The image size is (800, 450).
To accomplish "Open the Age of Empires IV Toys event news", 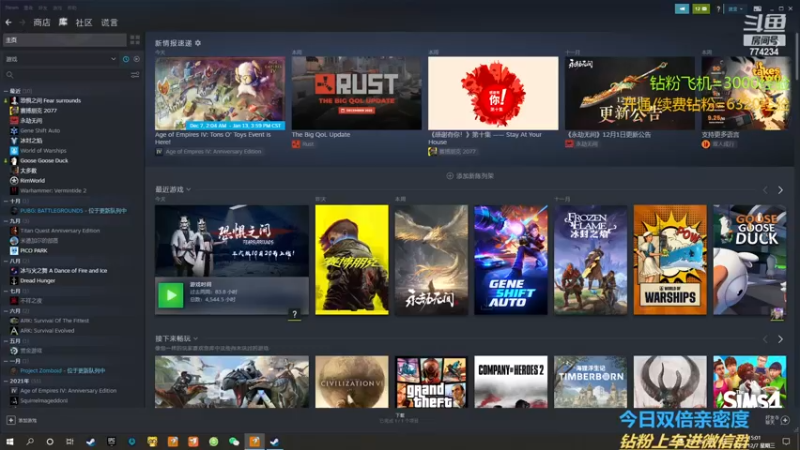I will [220, 93].
